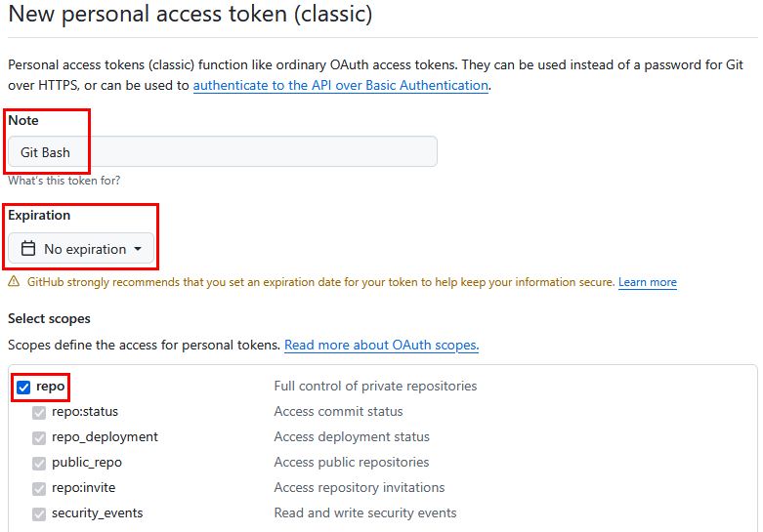Open Read more about OAuth scopes link
Image resolution: width=763 pixels, height=532 pixels.
tap(381, 346)
